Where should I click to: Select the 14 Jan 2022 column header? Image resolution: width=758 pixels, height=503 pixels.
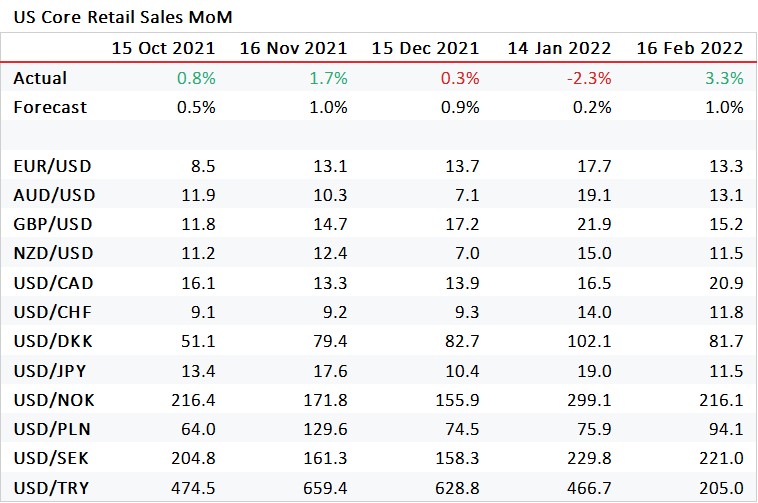click(x=559, y=48)
